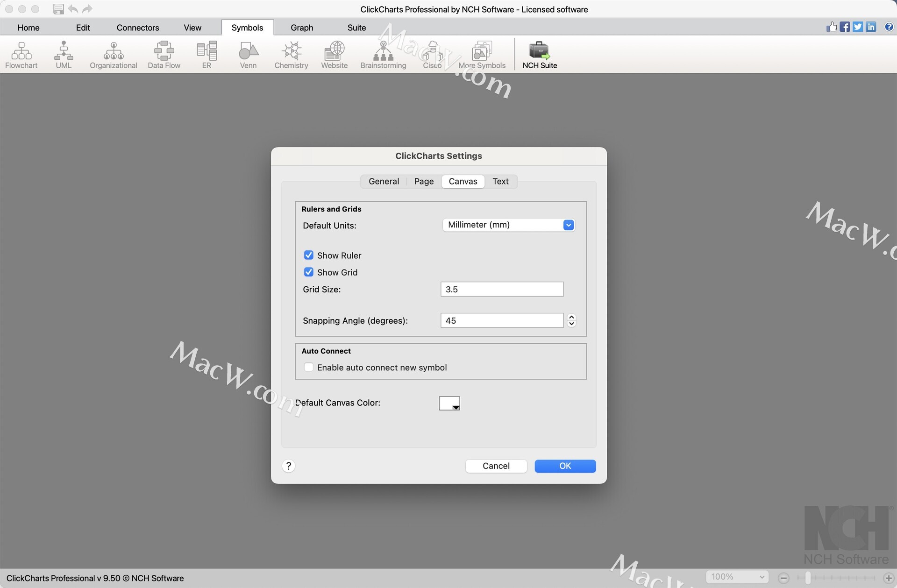Choose the ER diagram symbols
897x588 pixels.
(206, 55)
